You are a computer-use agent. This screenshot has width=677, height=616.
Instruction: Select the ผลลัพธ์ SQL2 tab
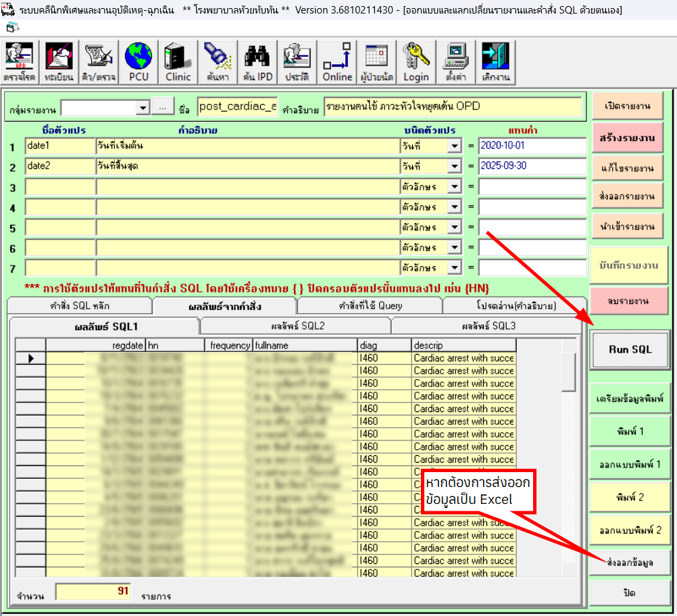pos(295,326)
